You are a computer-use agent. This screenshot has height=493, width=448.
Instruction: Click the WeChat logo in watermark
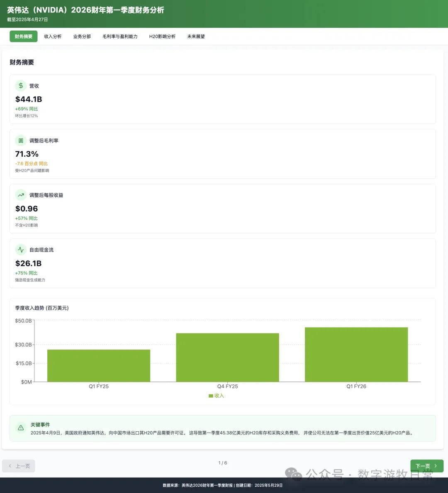point(294,474)
